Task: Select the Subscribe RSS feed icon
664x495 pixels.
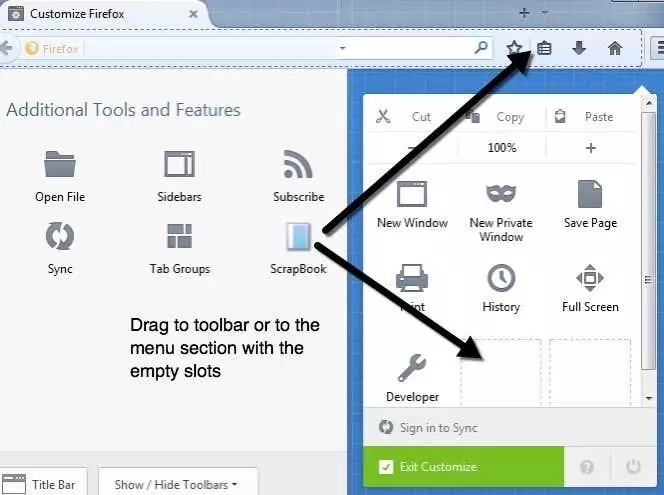Action: [298, 164]
